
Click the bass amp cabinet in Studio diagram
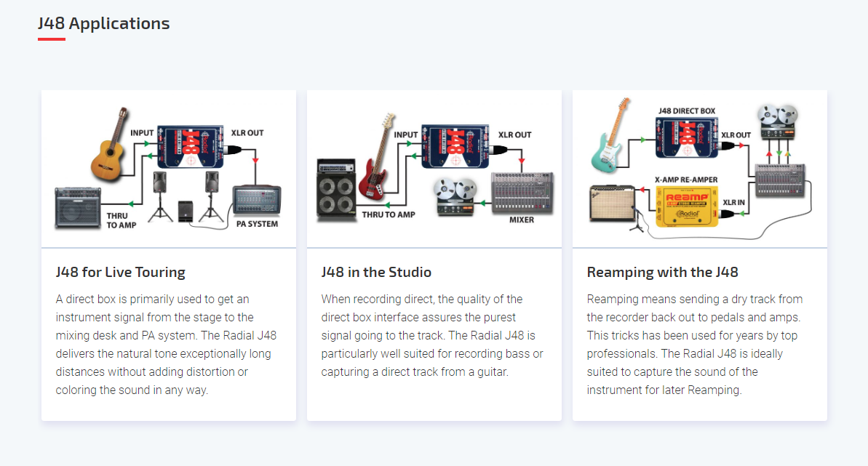336,190
